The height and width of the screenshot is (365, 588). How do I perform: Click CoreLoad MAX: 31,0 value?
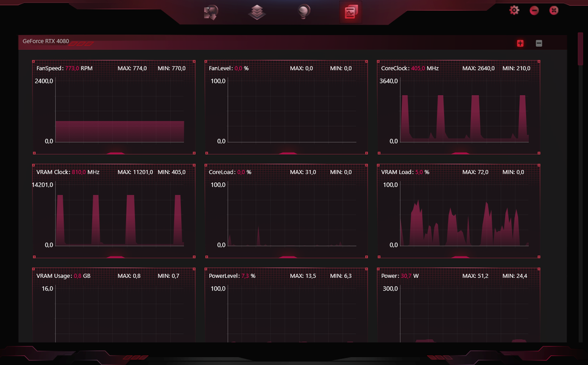(x=303, y=172)
